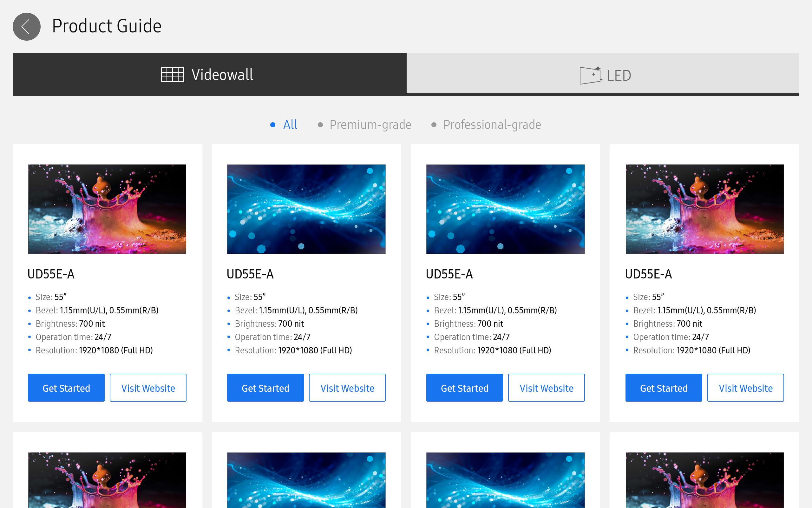Filter by Professional-grade products
Screen dimensions: 812x508
tap(486, 125)
